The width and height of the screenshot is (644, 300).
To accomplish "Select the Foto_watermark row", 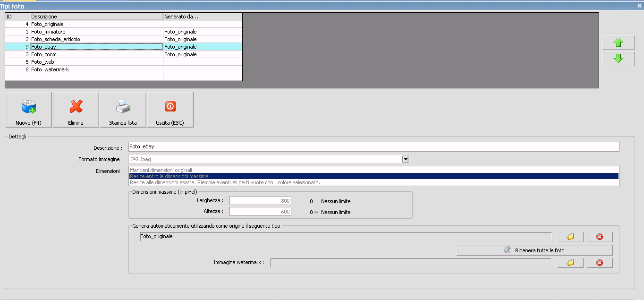I will [x=124, y=69].
